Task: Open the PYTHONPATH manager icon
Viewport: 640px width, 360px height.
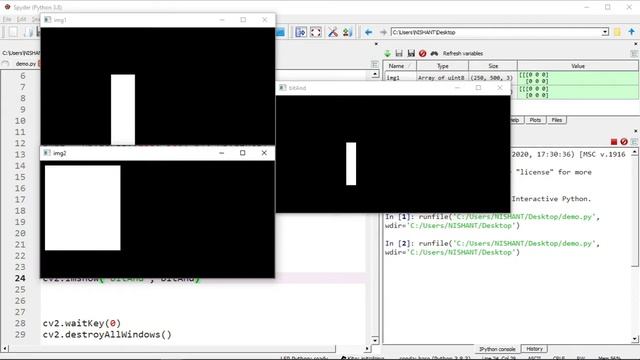Action: (x=347, y=32)
